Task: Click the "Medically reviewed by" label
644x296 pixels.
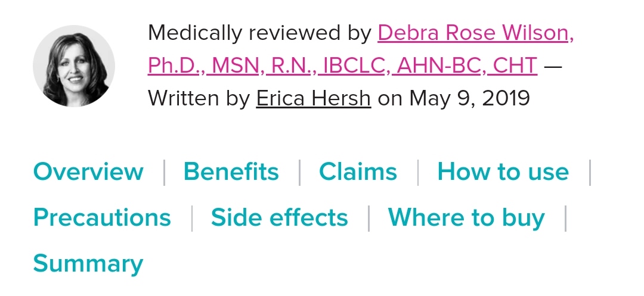Action: [x=259, y=32]
